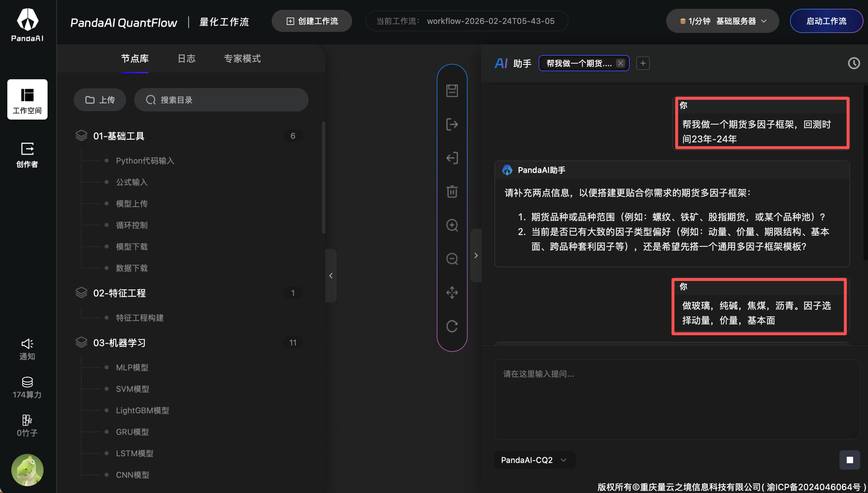This screenshot has height=493, width=868.
Task: Click the PandaAI logo icon
Action: tap(27, 24)
